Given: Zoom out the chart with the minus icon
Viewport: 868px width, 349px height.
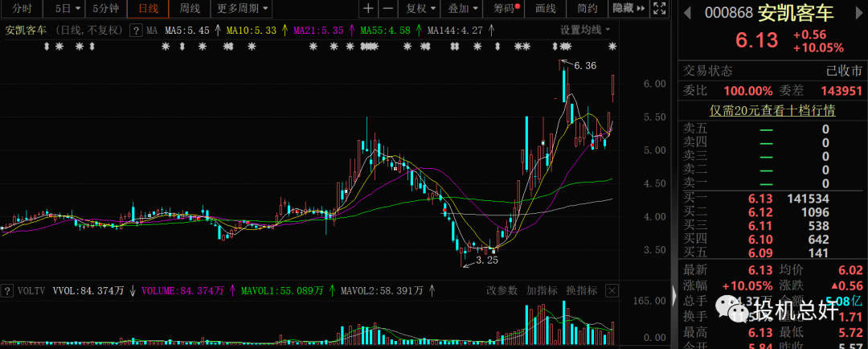Looking at the screenshot, I should click(x=387, y=9).
